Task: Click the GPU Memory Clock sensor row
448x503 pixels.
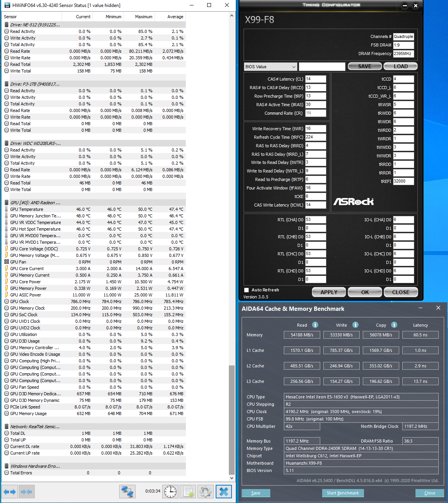Action: pos(94,308)
